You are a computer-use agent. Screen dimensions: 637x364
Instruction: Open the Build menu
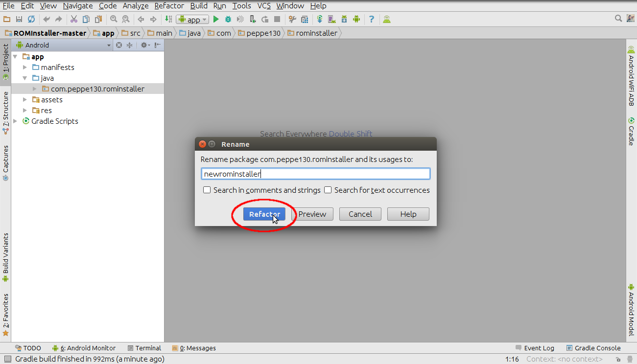point(199,6)
